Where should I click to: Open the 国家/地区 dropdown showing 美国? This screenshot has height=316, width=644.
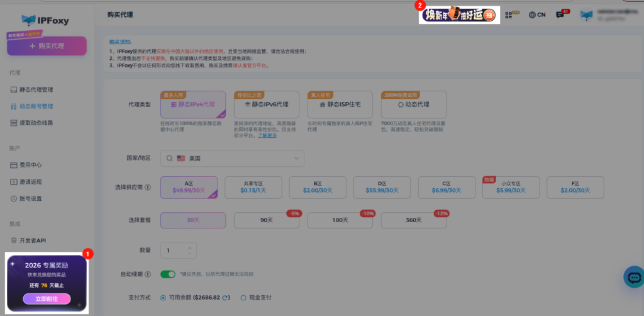coord(231,159)
